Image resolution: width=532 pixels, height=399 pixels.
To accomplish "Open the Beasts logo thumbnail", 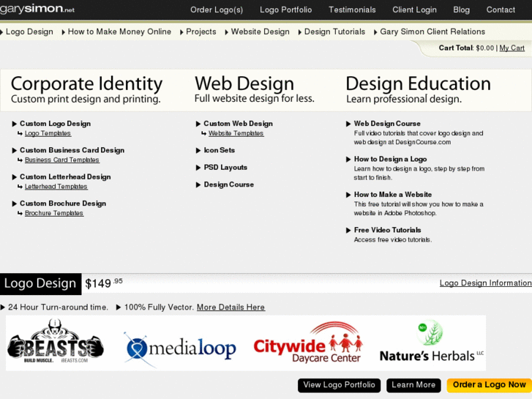I will [x=56, y=343].
